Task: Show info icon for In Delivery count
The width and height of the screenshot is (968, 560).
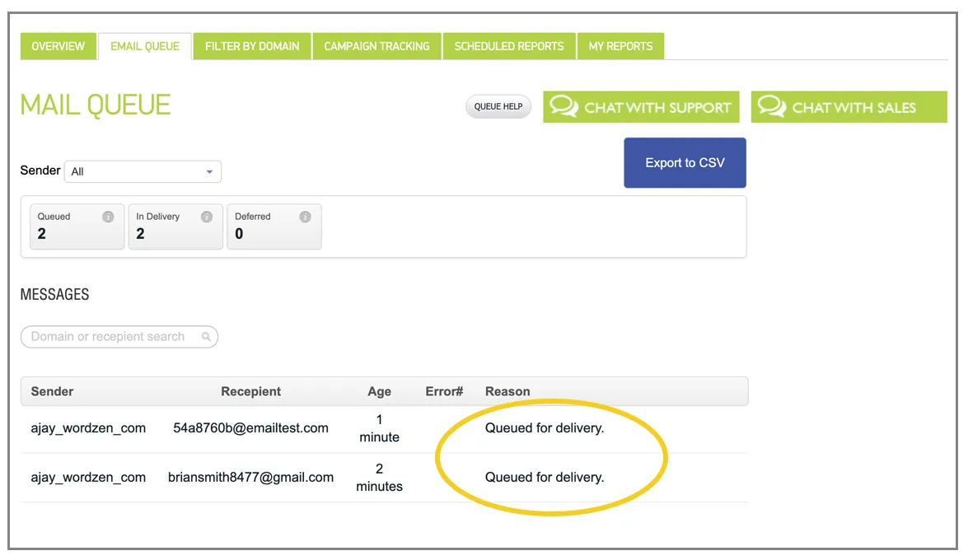Action: [207, 217]
